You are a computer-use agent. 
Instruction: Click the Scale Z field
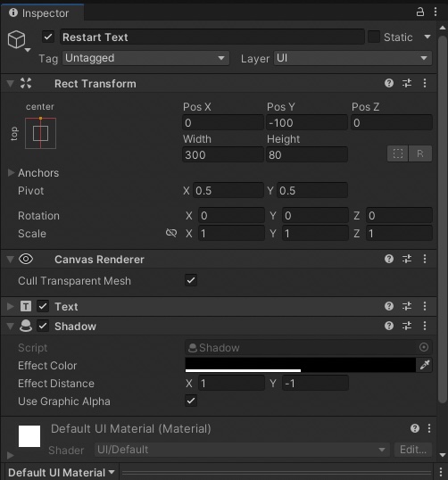point(399,233)
